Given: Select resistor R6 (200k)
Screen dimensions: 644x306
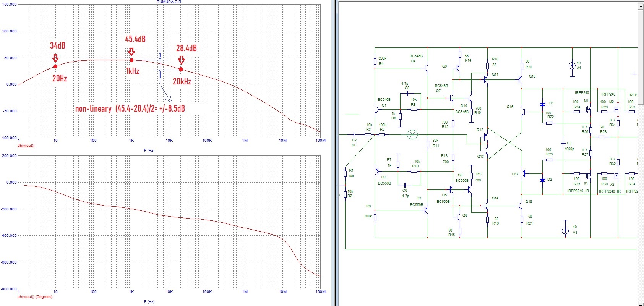Looking at the screenshot, I should pos(375,217).
